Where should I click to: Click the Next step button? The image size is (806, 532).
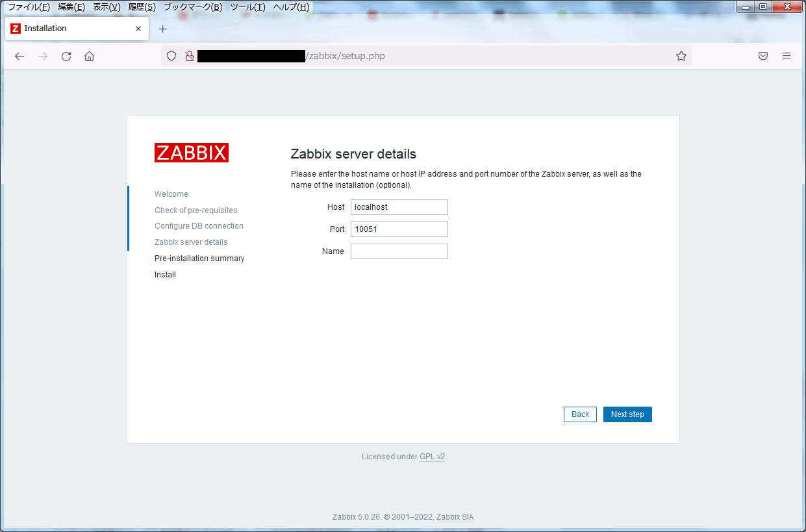pyautogui.click(x=627, y=414)
